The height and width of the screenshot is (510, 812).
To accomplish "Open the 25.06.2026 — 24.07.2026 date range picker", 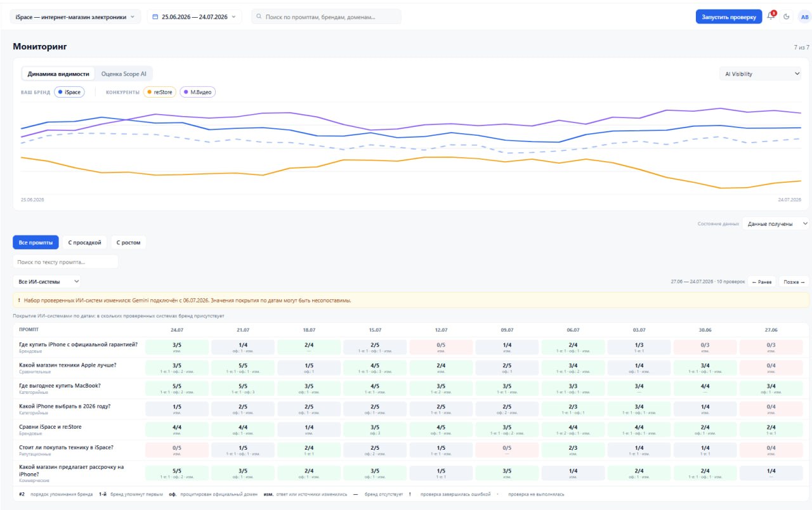I will [195, 16].
